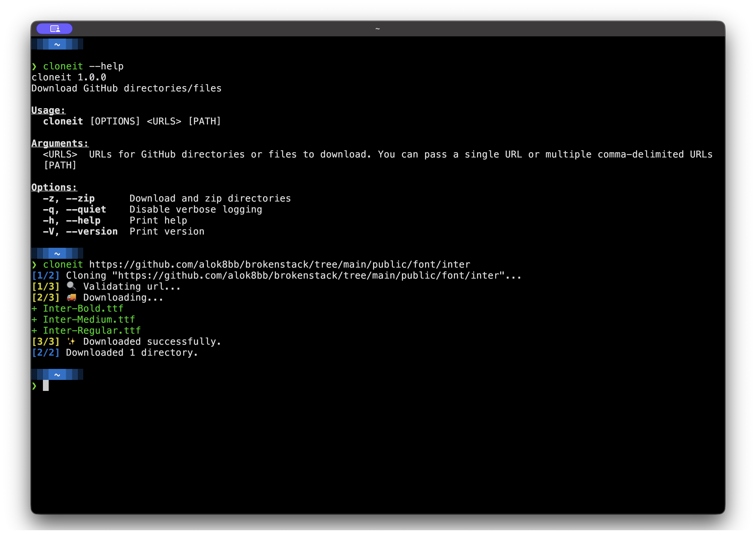Click the --zip option text
Viewport: 756px width, 555px height.
point(81,198)
